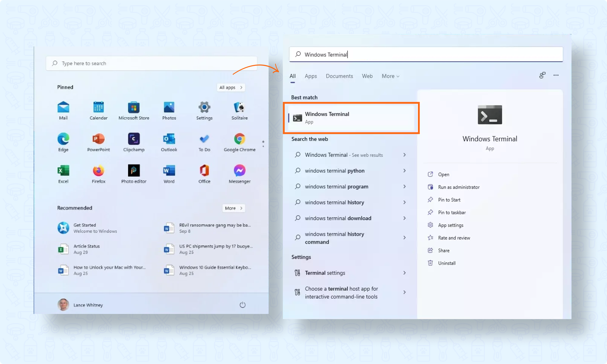
Task: Select Run as administrator option
Action: (459, 187)
